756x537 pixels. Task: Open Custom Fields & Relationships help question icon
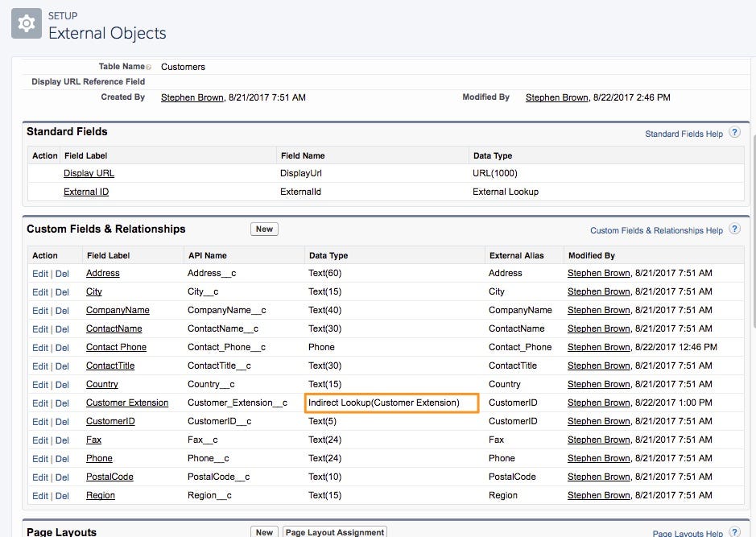point(734,229)
